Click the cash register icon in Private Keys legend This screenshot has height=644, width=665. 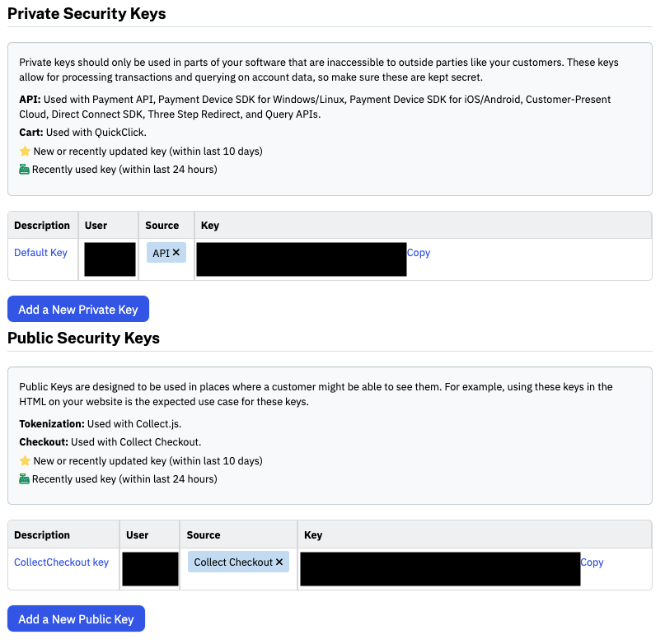[24, 169]
